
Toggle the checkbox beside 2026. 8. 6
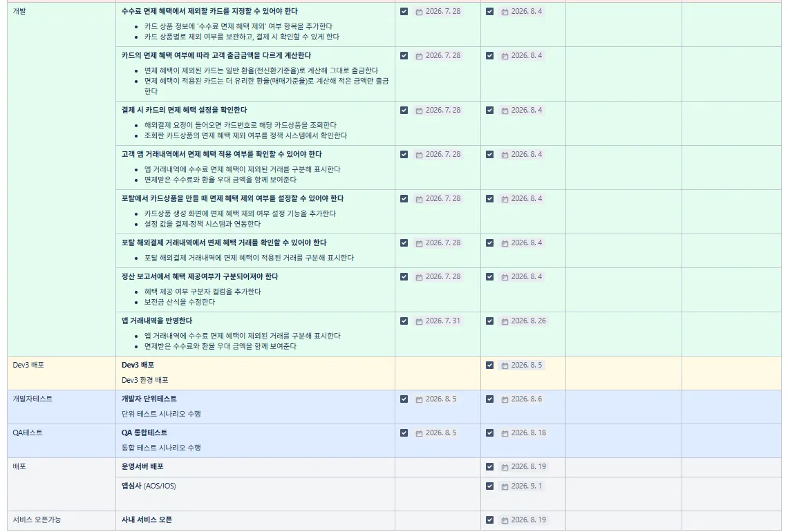(x=489, y=399)
